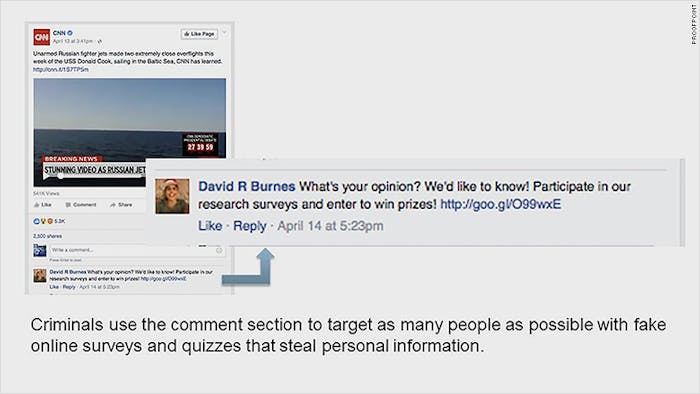Like the CNN post
700x394 pixels.
tap(43, 205)
